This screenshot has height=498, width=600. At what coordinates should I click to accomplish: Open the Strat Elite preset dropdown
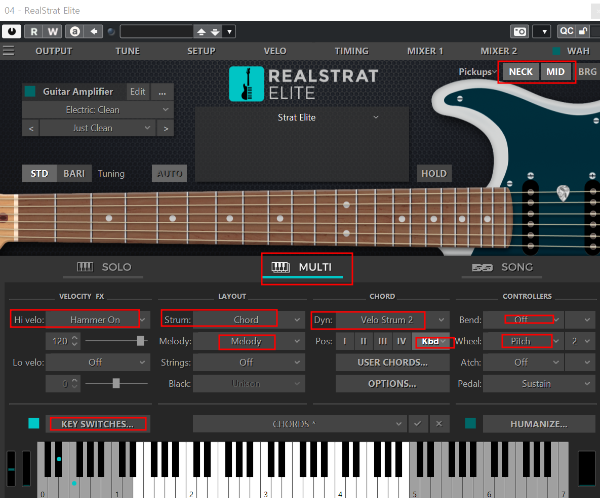pyautogui.click(x=302, y=118)
